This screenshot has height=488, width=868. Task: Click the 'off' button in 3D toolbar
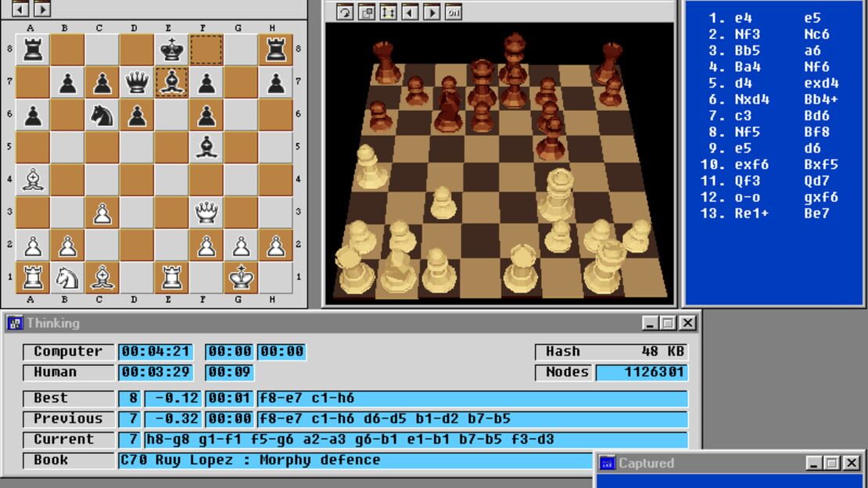pos(454,12)
